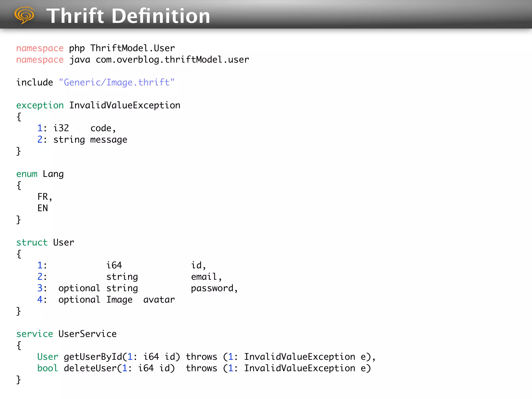The width and height of the screenshot is (532, 399).
Task: Click the "code," field name
Action: 103,129
